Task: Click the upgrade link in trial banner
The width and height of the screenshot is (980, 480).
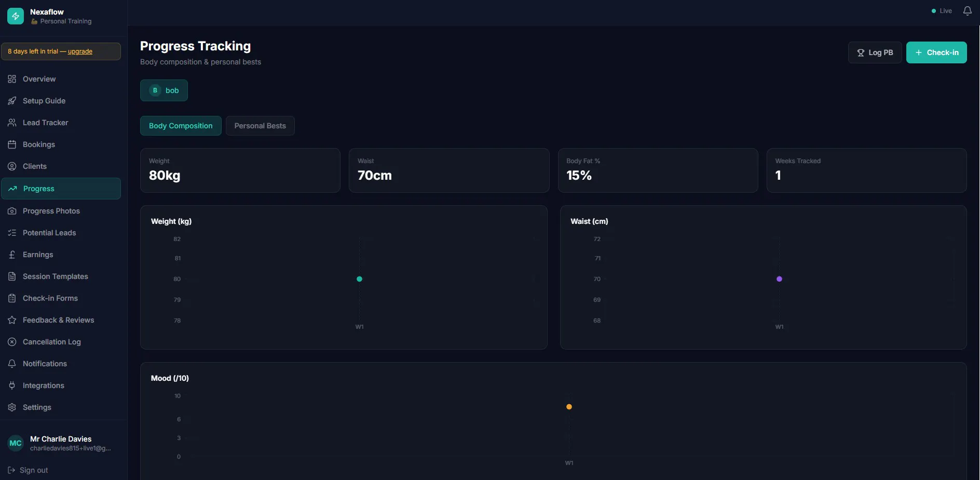Action: coord(80,51)
